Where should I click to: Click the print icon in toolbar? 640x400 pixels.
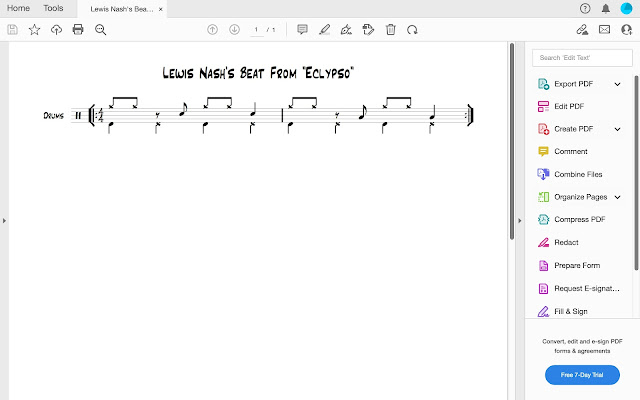tap(78, 29)
